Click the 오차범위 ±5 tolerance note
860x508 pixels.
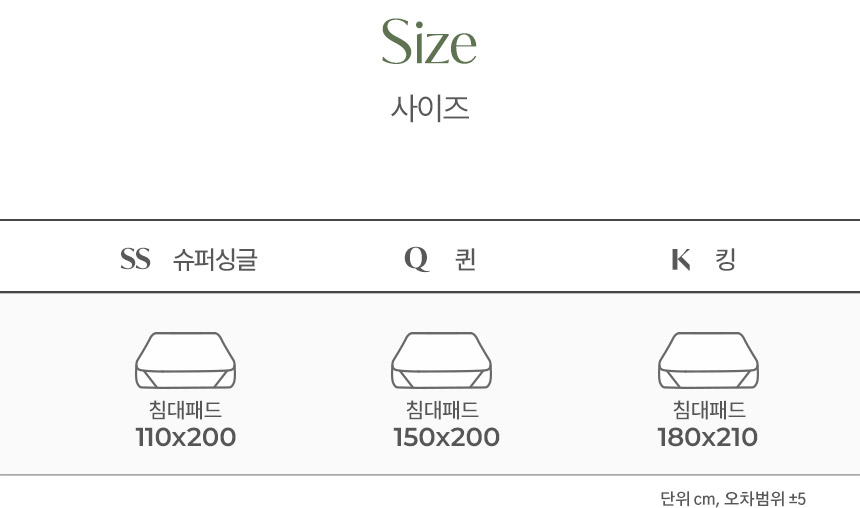(765, 499)
